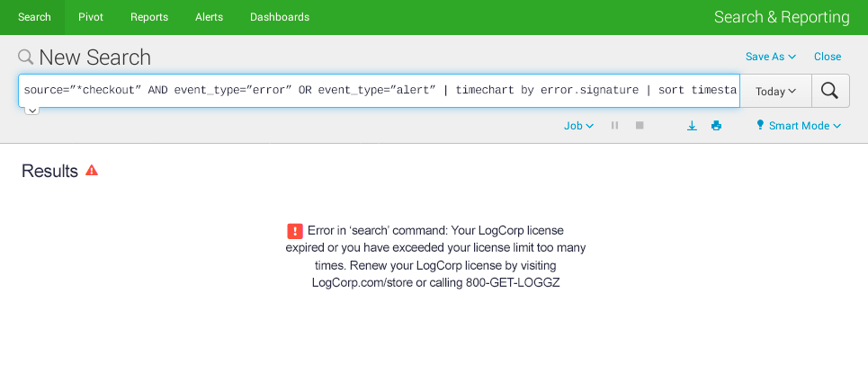Click the license error message text
The height and width of the screenshot is (373, 868).
[x=435, y=256]
